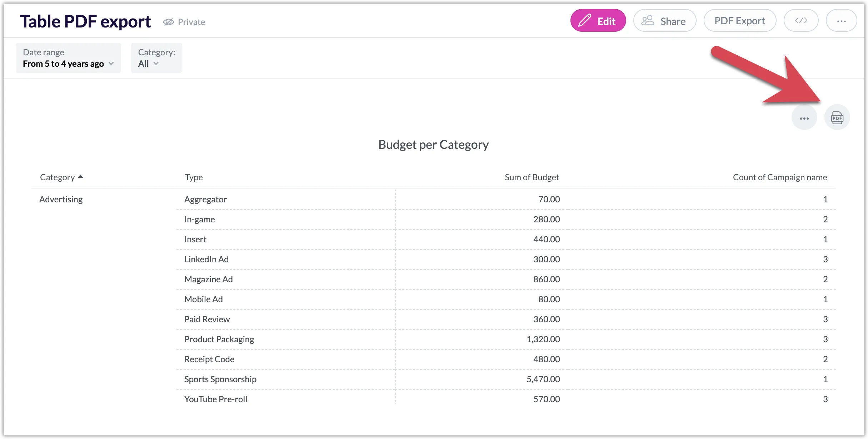868x439 pixels.
Task: Expand the Date range filter dropdown
Action: (68, 58)
